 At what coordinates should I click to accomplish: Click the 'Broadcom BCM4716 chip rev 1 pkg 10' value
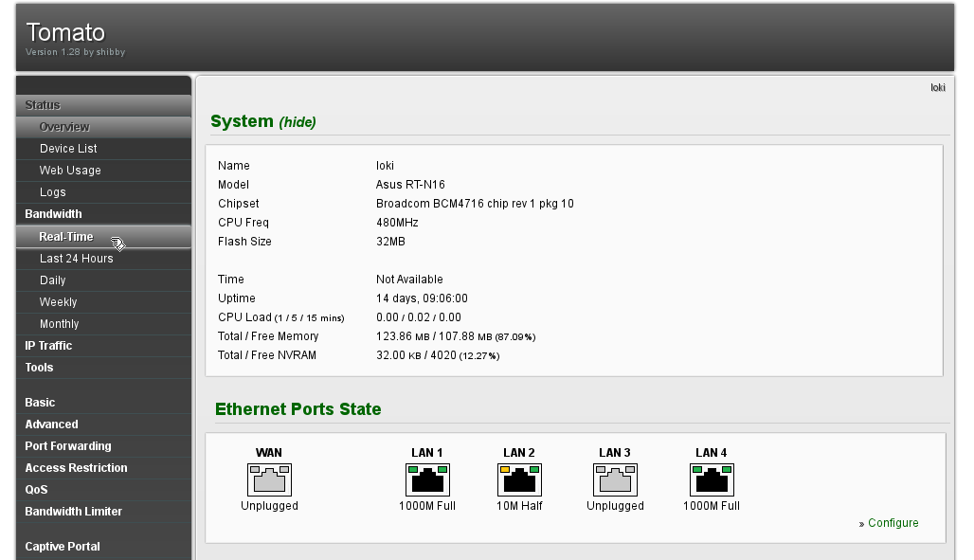pyautogui.click(x=475, y=204)
